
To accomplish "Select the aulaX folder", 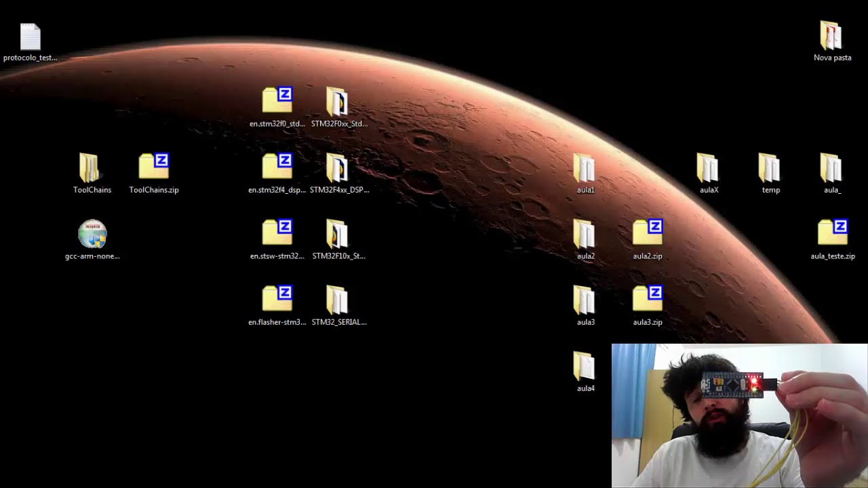I will (x=707, y=167).
